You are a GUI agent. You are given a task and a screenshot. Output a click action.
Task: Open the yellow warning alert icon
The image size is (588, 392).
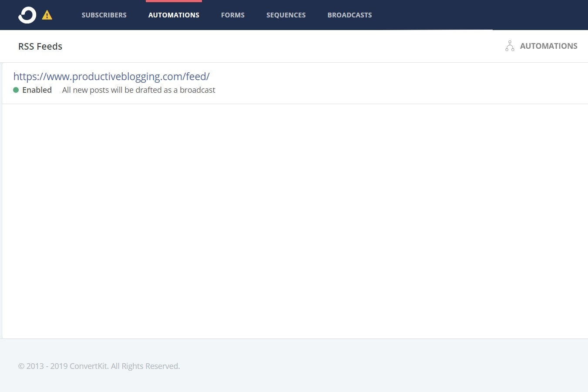point(47,15)
